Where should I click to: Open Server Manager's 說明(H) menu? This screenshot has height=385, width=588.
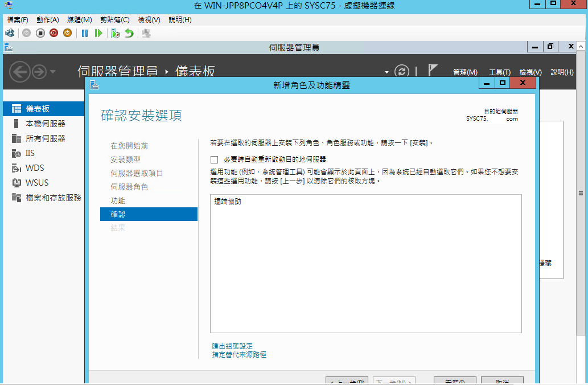[x=562, y=72]
